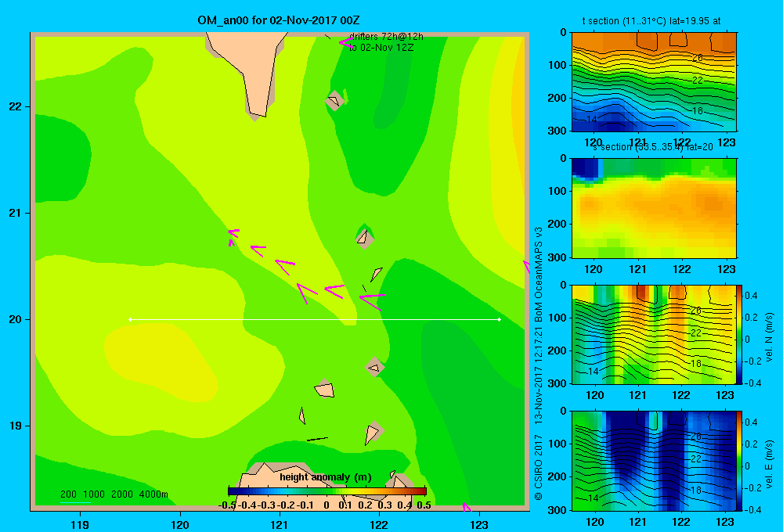
Task: Click the '22' contour label in vel. E panel
Action: pos(696,458)
